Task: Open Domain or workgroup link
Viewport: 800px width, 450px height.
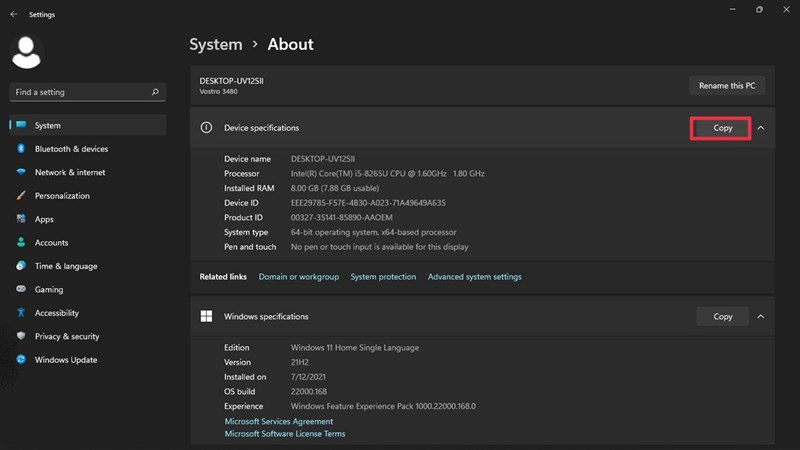Action: [x=298, y=277]
